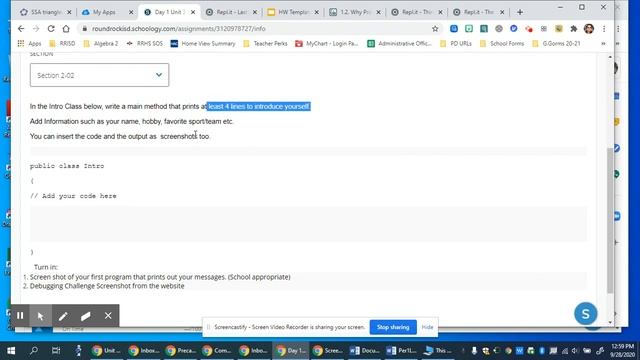Open the 'Preca...' Chrome taskbar window
The image size is (640, 360).
[181, 350]
